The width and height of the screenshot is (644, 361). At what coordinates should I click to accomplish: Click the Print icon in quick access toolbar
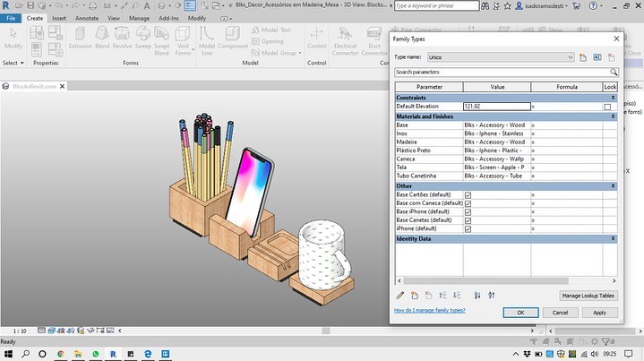pyautogui.click(x=93, y=5)
